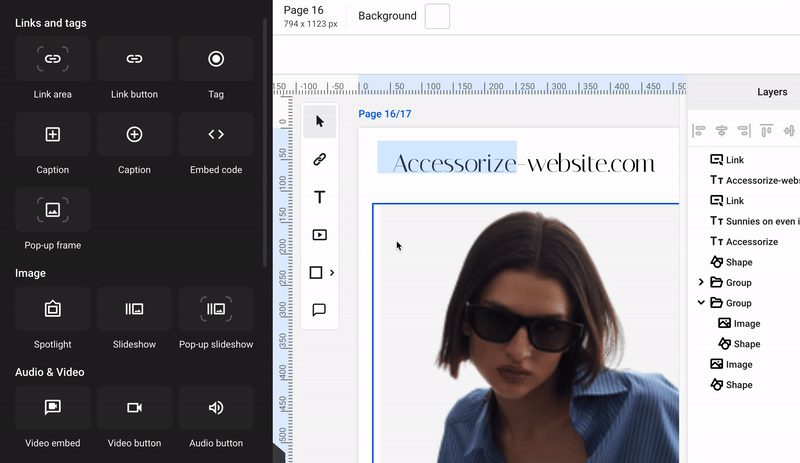
Task: Insert the circle-plus Caption element
Action: 134,134
